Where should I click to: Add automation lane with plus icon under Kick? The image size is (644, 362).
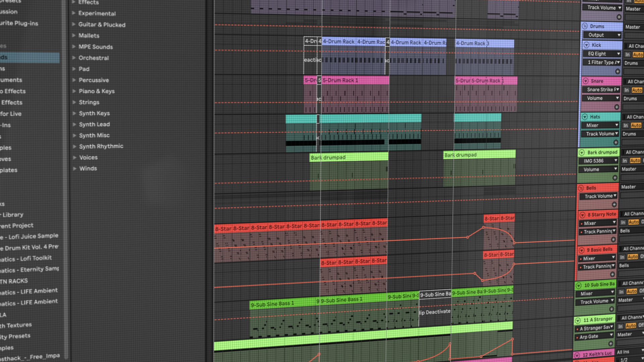click(618, 71)
